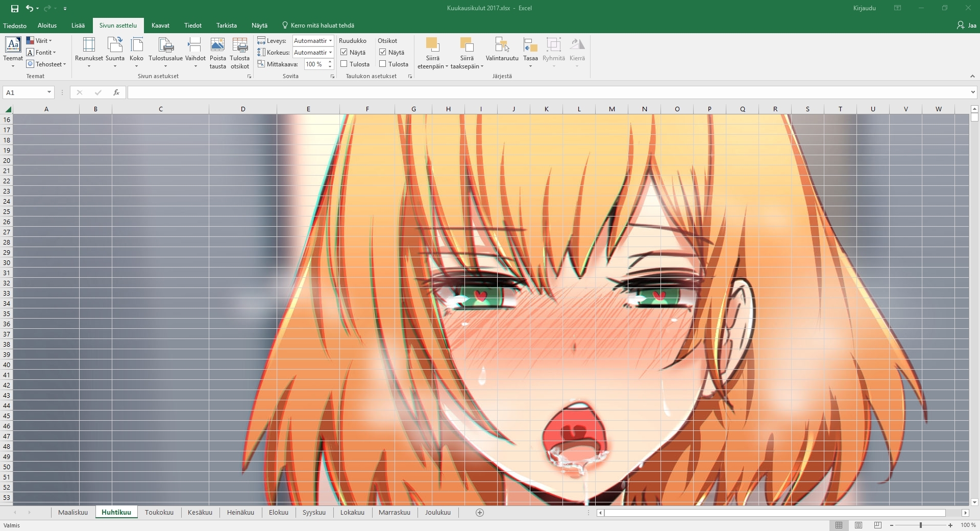
Task: Open Tasaa align menu
Action: pos(530,52)
